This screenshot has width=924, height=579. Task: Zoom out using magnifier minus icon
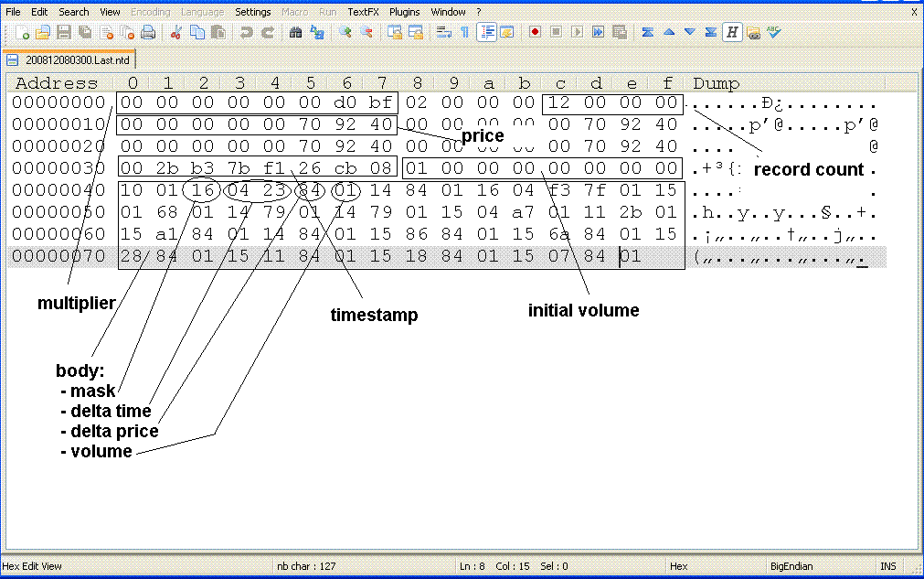(x=366, y=32)
